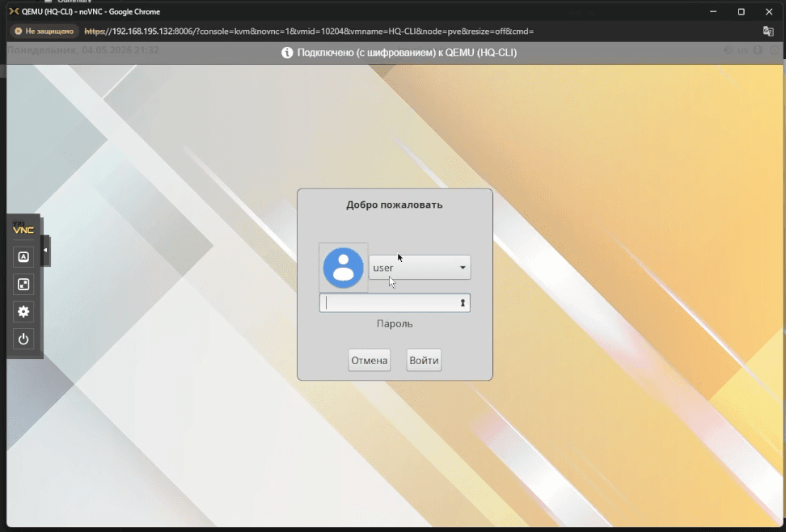786x532 pixels.
Task: Open noVNC extra keys panel
Action: click(x=23, y=257)
